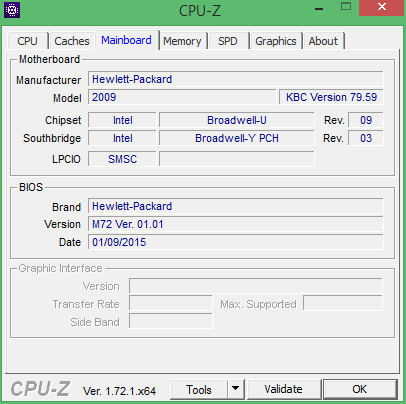Viewport: 406px width, 404px height.
Task: Open the SPD tab
Action: pos(228,41)
